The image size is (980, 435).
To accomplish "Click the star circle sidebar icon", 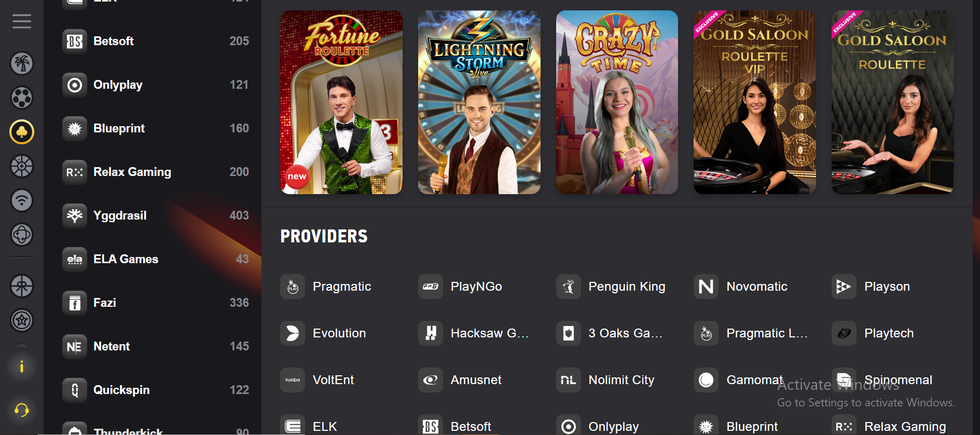I will click(22, 320).
